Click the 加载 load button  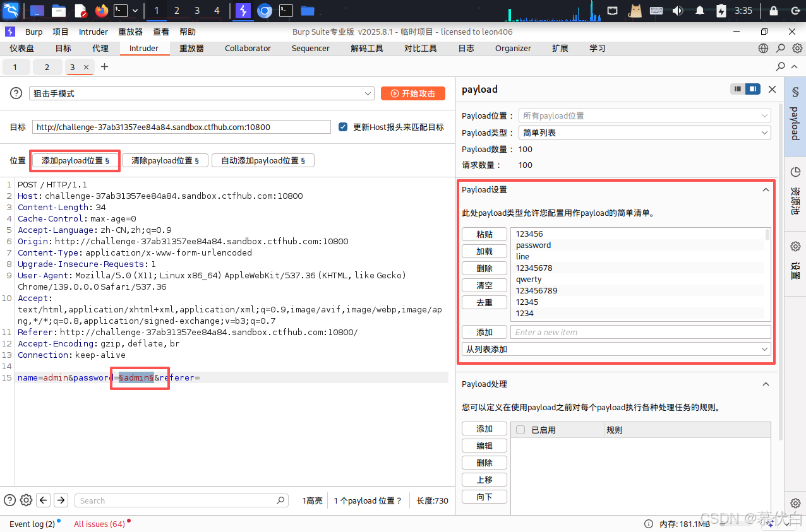coord(484,251)
